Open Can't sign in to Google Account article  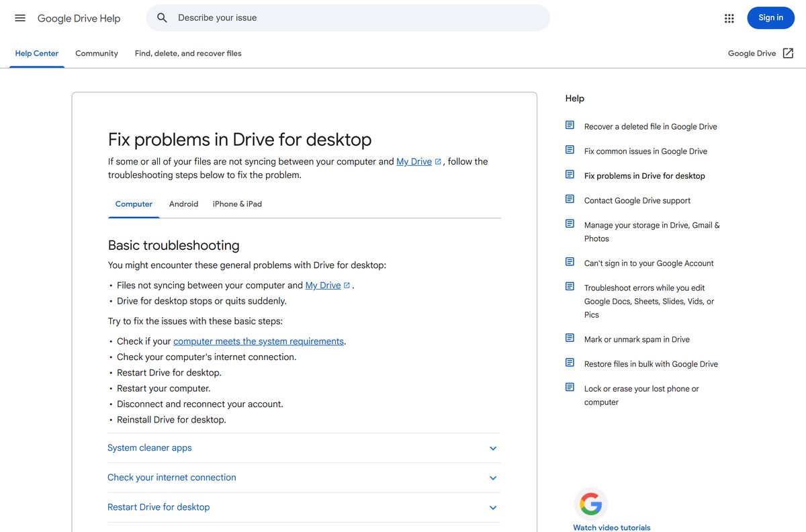(x=649, y=263)
